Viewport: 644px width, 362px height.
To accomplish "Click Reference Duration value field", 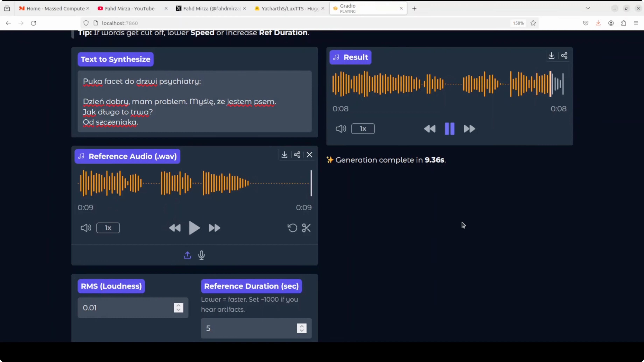I will click(x=247, y=328).
